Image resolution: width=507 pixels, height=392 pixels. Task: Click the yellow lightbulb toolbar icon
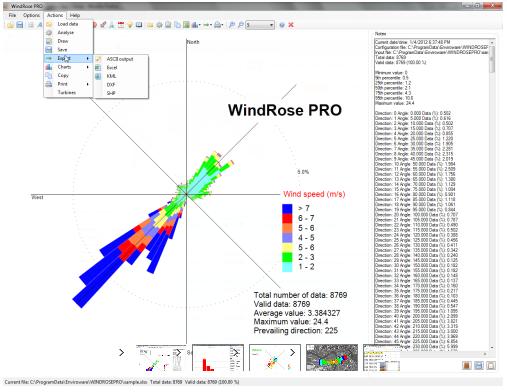[x=130, y=25]
